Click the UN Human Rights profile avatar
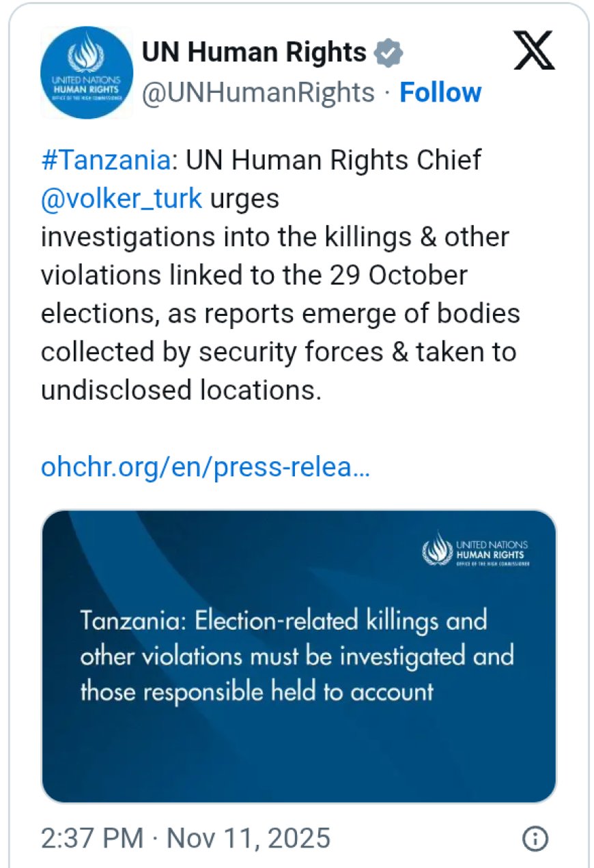594x868 pixels. (86, 73)
